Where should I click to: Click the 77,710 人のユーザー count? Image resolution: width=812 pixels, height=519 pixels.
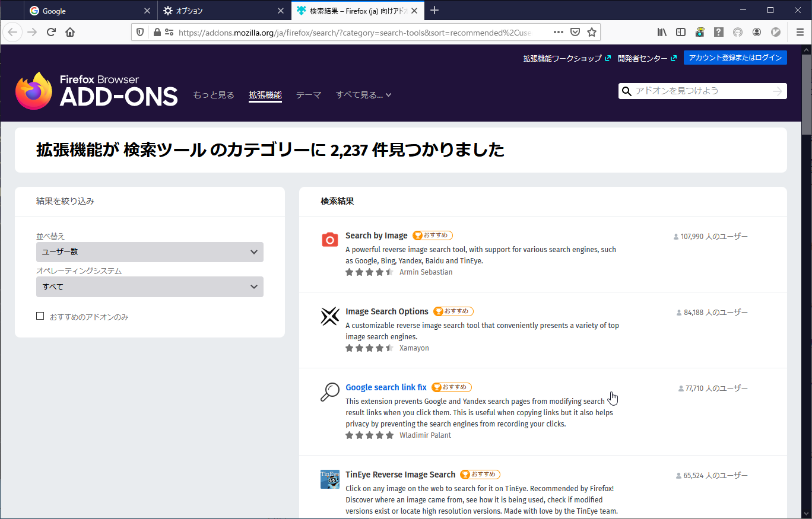point(713,389)
